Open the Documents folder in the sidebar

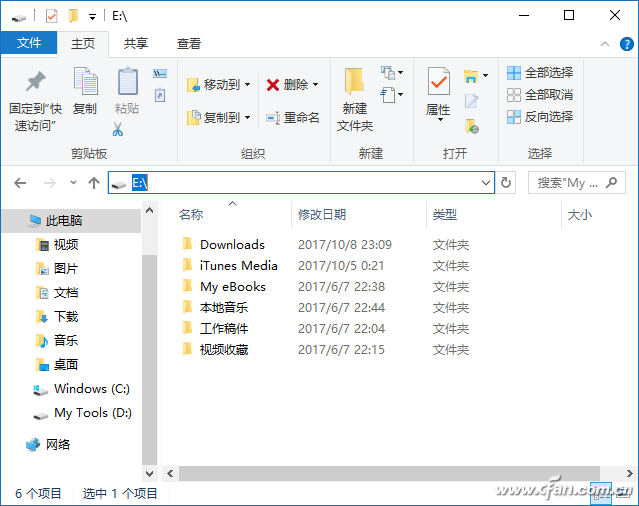(x=57, y=293)
